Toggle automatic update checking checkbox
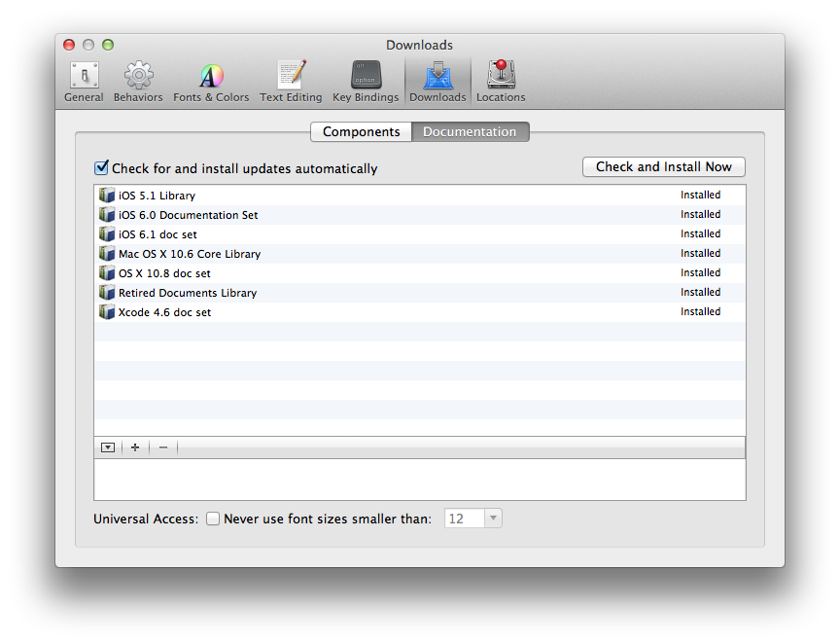840x644 pixels. [x=101, y=168]
